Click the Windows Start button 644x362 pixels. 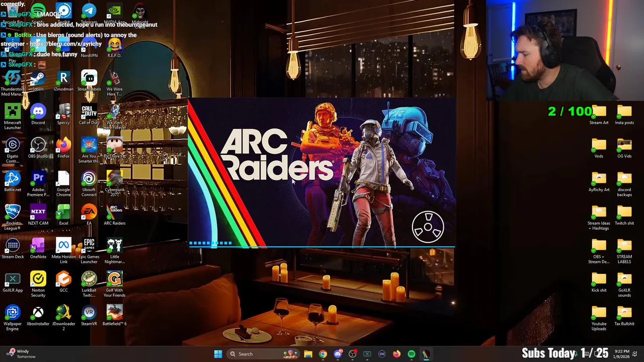pyautogui.click(x=218, y=354)
